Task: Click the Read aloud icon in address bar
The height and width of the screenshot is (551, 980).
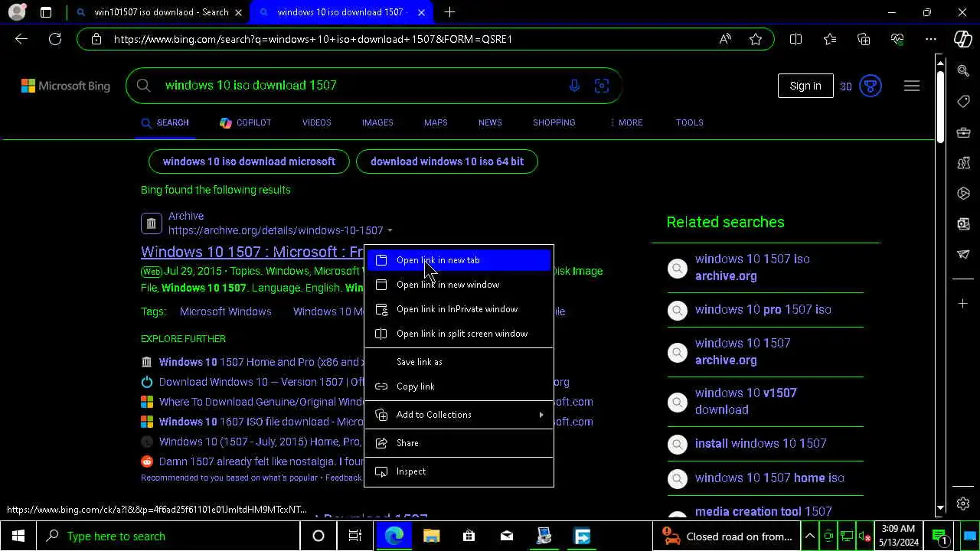Action: 725,39
